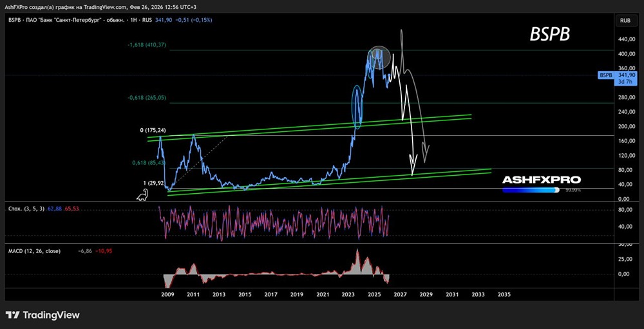
Task: Click the 2015 label on time axis
Action: (x=245, y=294)
